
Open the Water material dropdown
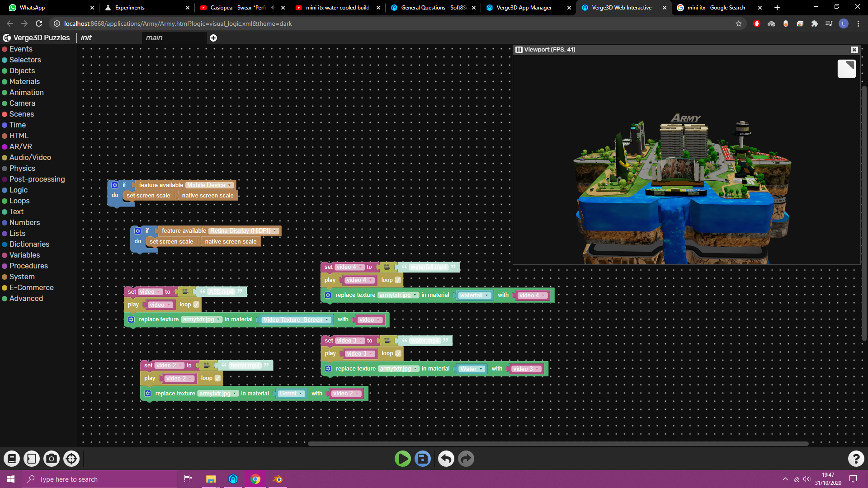[472, 369]
